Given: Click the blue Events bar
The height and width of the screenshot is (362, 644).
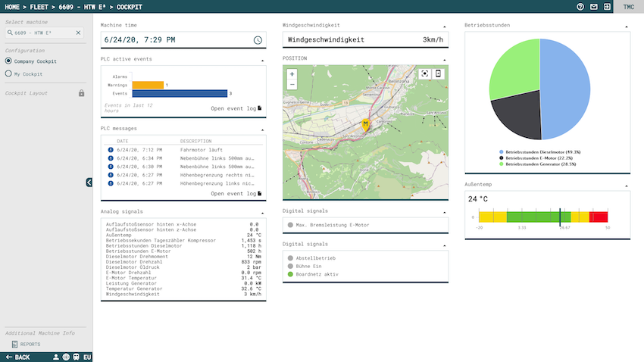Looking at the screenshot, I should 180,94.
